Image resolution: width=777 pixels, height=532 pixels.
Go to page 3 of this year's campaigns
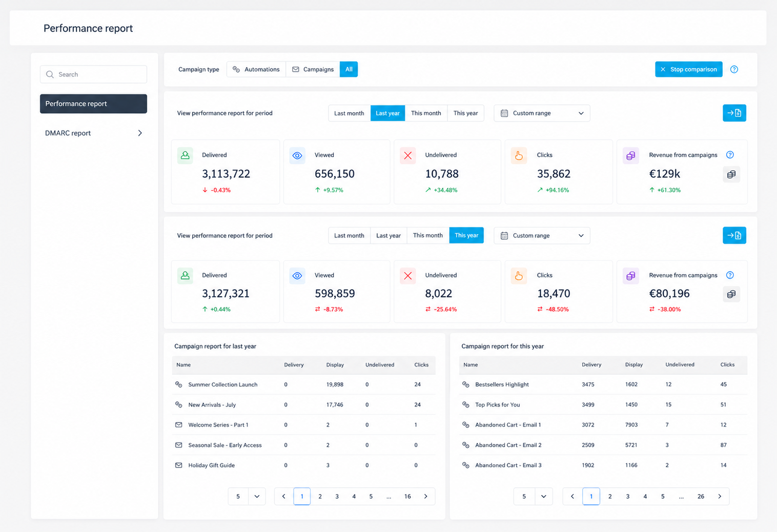coord(627,496)
